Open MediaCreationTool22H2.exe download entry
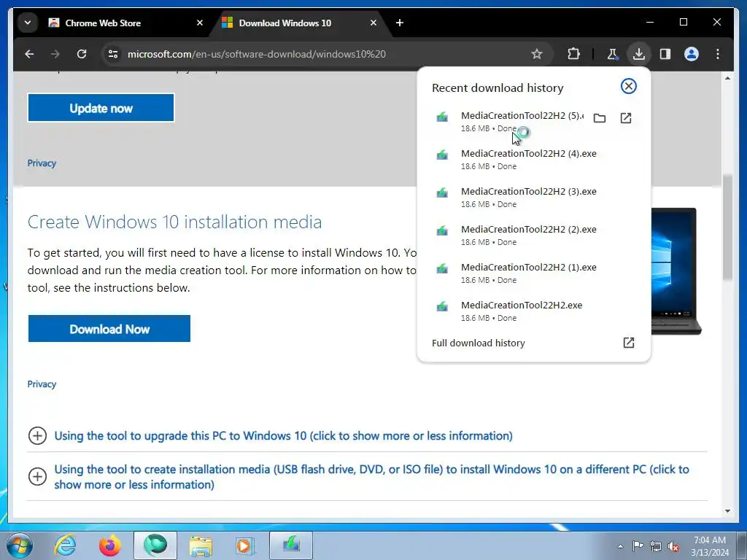This screenshot has height=560, width=747. [533, 311]
